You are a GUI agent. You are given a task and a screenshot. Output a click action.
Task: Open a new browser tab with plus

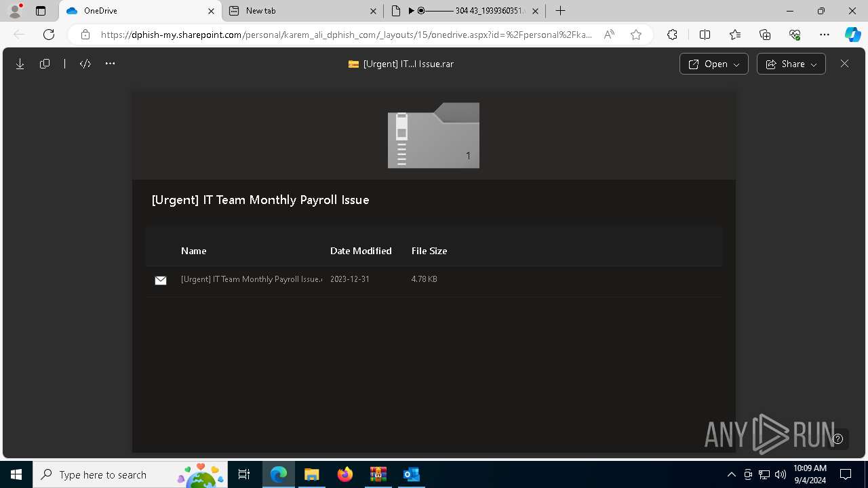560,11
